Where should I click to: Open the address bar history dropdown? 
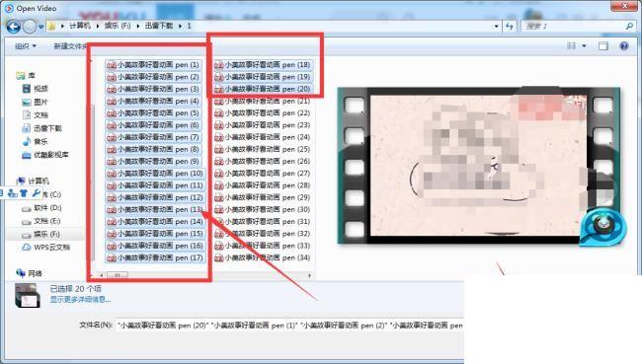[x=496, y=27]
